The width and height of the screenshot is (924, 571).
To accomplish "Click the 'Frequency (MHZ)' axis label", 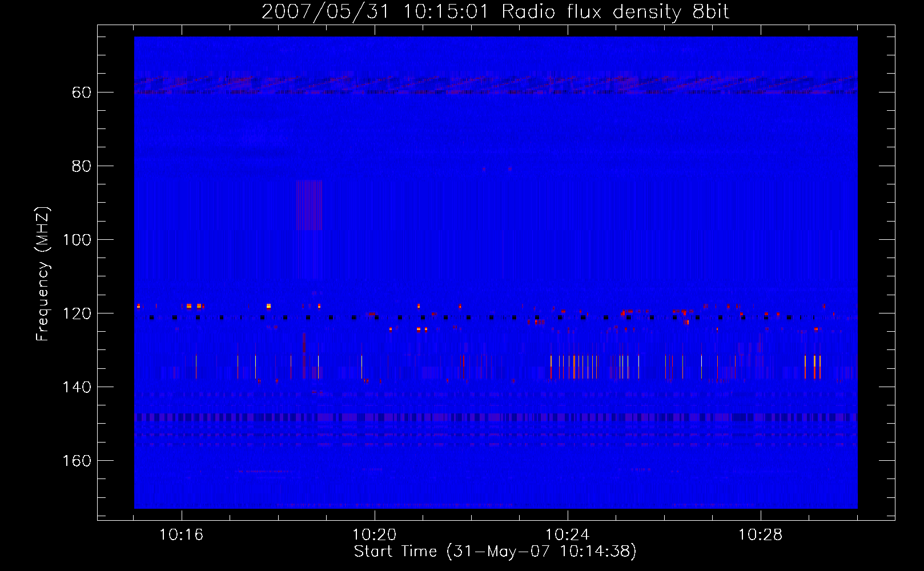I will [x=43, y=274].
